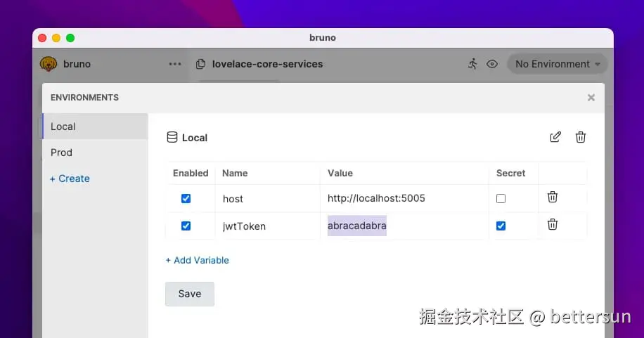Viewport: 644px width, 338px height.
Task: Click the Secret column header
Action: pos(510,174)
